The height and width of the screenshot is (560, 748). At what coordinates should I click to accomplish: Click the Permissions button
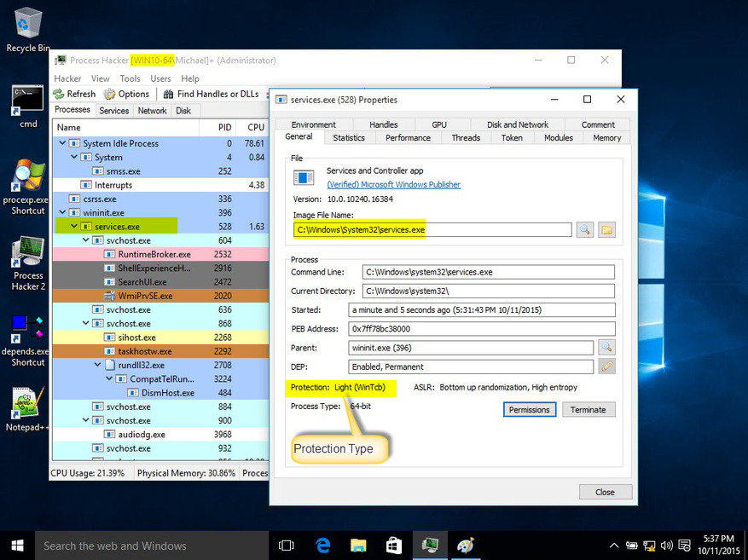[x=530, y=409]
